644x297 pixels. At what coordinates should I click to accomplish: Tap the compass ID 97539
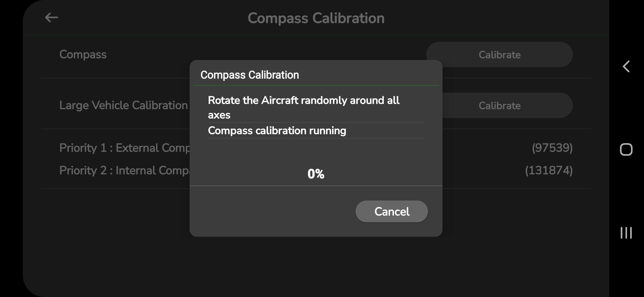coord(552,148)
